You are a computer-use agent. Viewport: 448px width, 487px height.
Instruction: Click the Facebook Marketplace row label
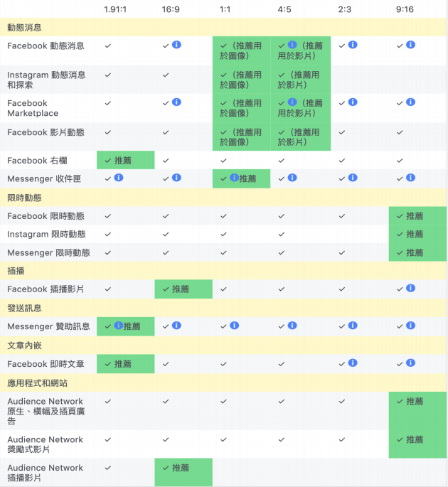pos(33,108)
